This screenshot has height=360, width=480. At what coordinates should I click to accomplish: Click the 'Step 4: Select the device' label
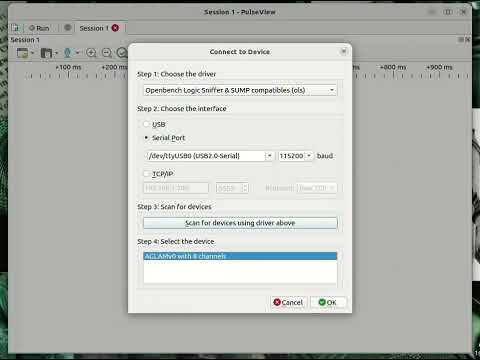[x=176, y=241]
